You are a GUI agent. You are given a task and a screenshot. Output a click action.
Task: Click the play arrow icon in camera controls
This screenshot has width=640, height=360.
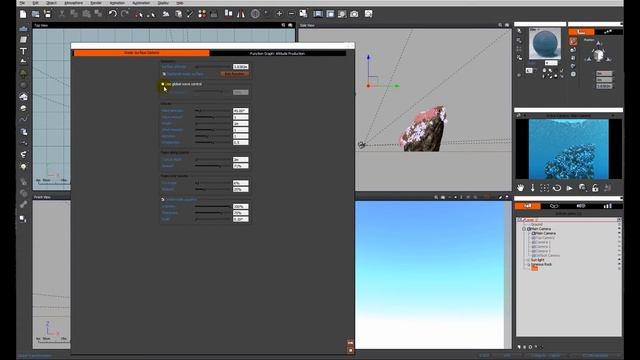pyautogui.click(x=569, y=188)
